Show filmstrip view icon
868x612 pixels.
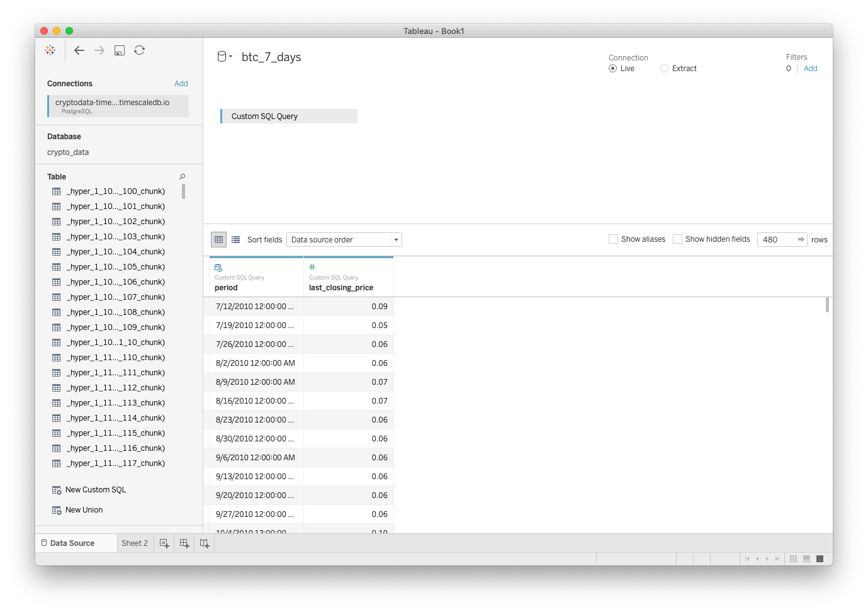pyautogui.click(x=806, y=559)
